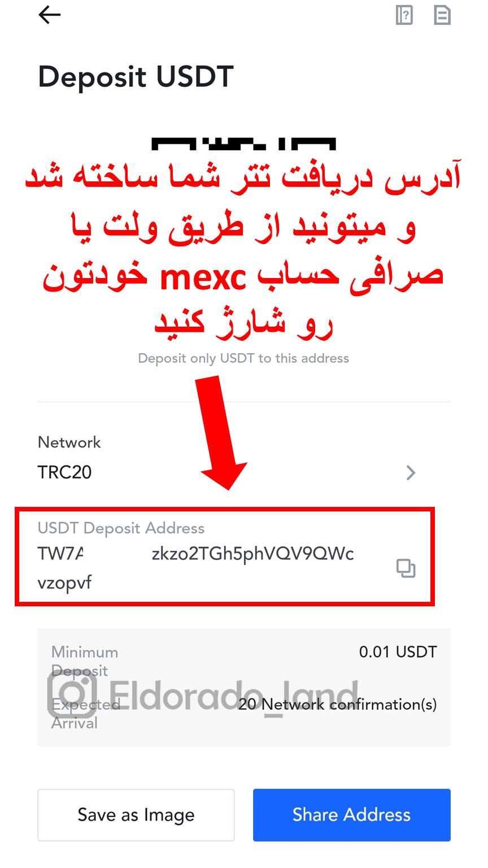488x868 pixels.
Task: Save the address using Save as Image
Action: (136, 815)
